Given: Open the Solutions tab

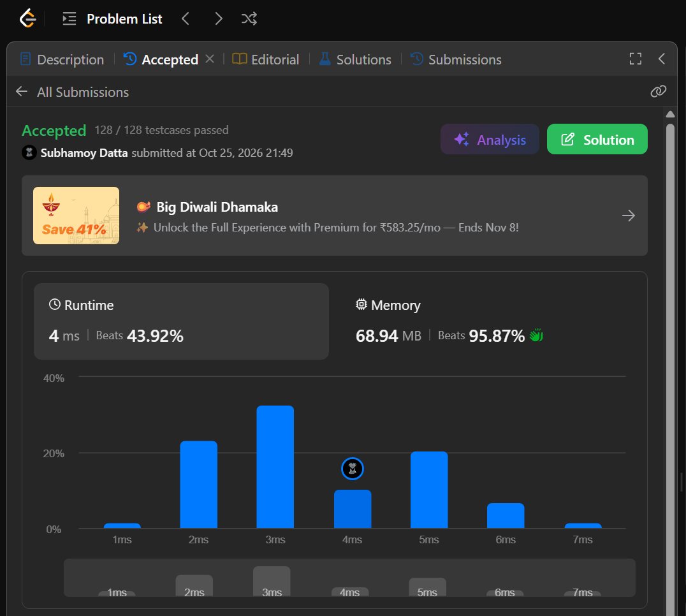Looking at the screenshot, I should pos(355,59).
